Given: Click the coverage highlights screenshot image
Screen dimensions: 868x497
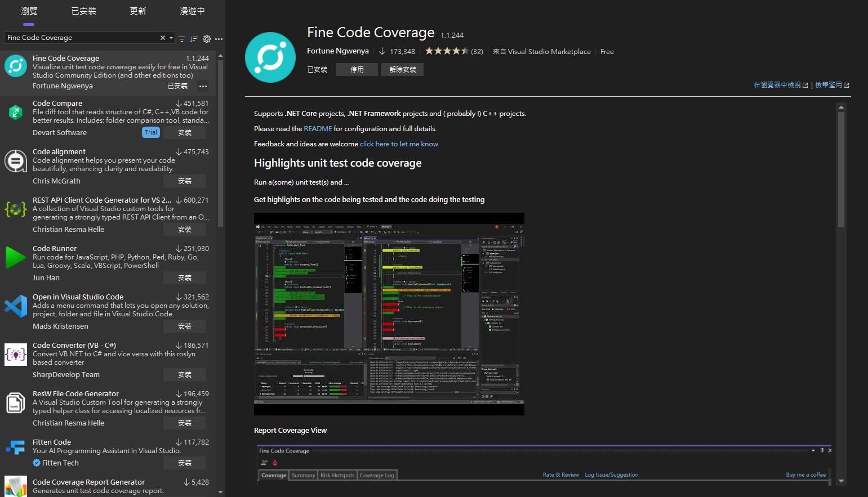Looking at the screenshot, I should pos(389,314).
